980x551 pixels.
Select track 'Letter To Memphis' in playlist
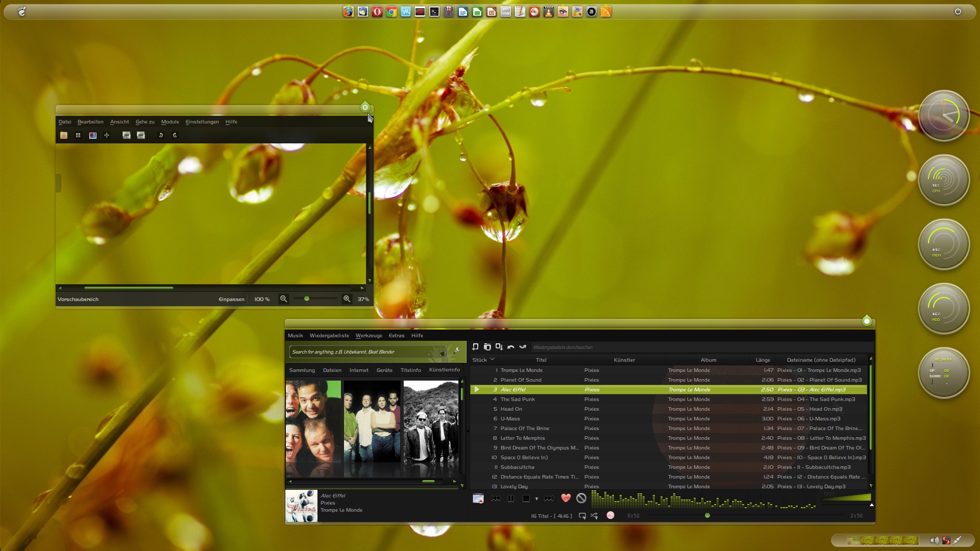click(x=669, y=438)
